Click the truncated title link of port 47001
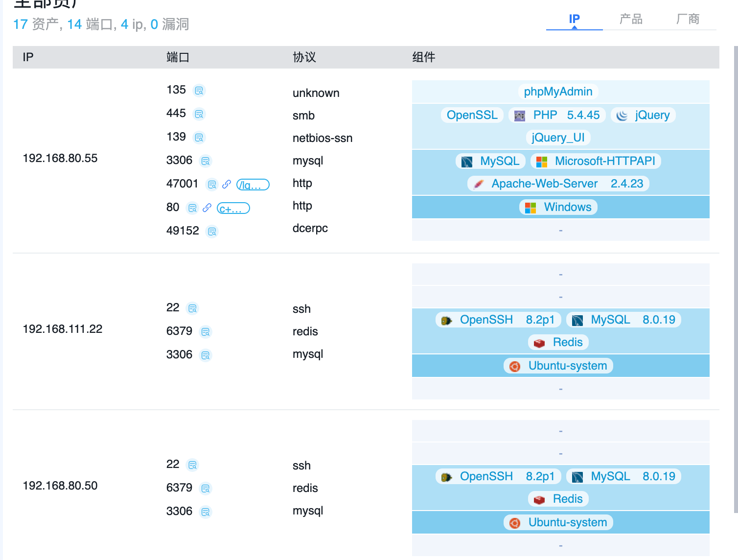This screenshot has height=560, width=738. (x=253, y=185)
